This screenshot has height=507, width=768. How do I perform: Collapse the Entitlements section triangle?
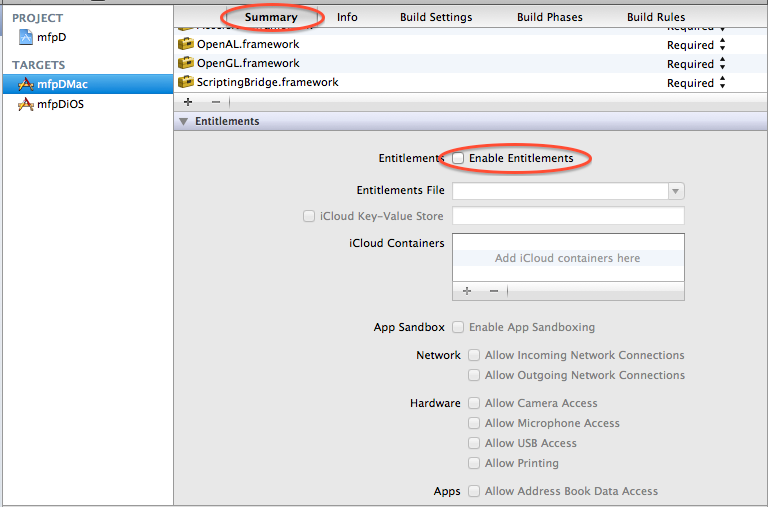183,122
